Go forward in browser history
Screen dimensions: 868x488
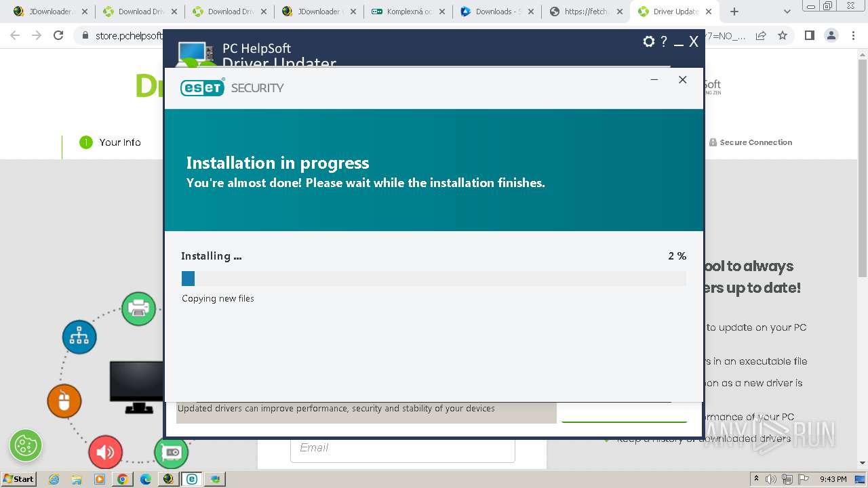pyautogui.click(x=37, y=35)
